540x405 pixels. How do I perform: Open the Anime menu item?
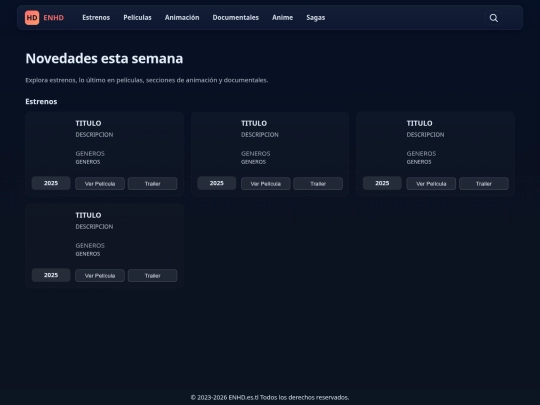click(x=282, y=18)
